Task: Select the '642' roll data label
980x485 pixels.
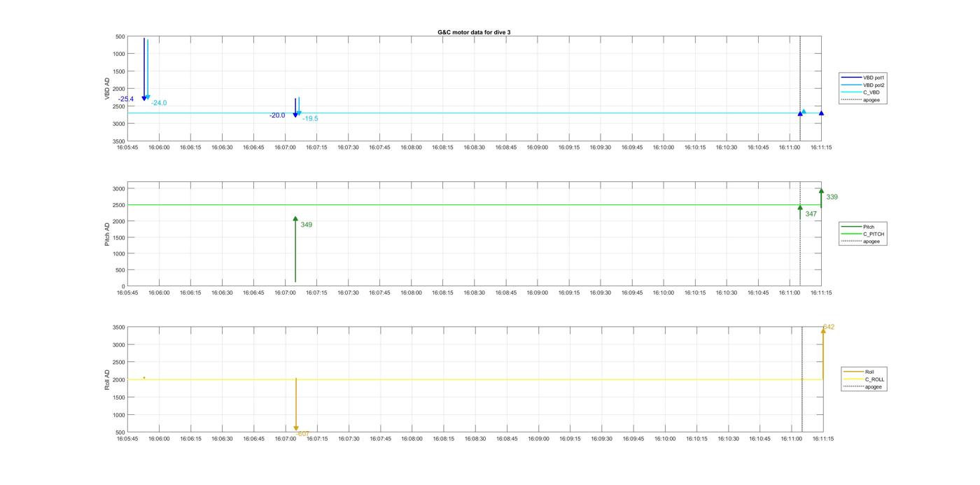Action: 829,327
